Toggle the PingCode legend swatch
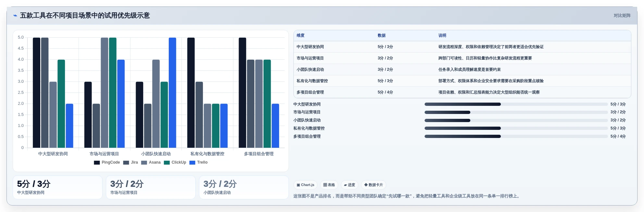The height and width of the screenshot is (212, 644). pos(97,163)
